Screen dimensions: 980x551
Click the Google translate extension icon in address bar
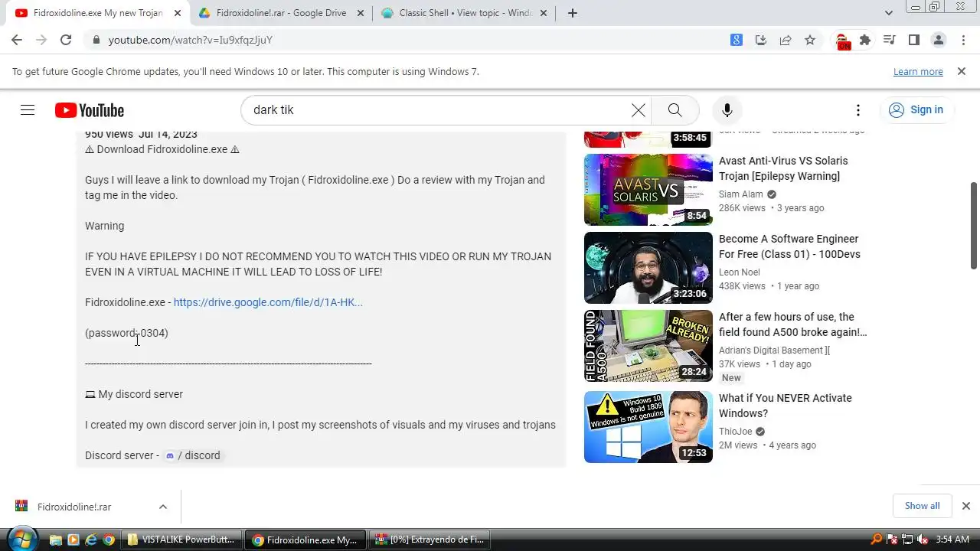pyautogui.click(x=737, y=40)
